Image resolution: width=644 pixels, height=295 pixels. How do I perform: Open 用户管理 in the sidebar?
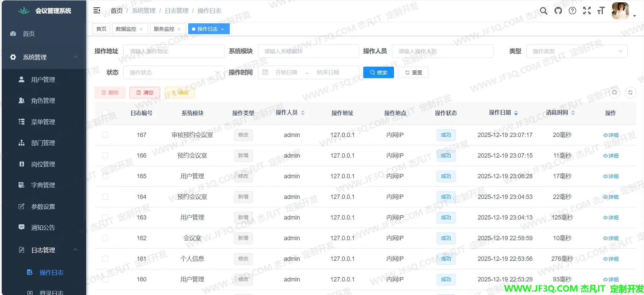[43, 80]
